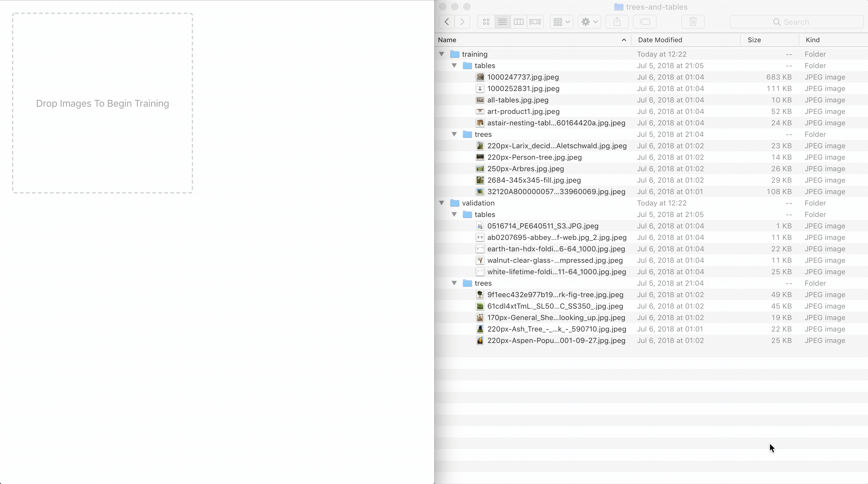Collapse trees folder under validation
Image resolution: width=868 pixels, height=484 pixels.
tap(454, 283)
